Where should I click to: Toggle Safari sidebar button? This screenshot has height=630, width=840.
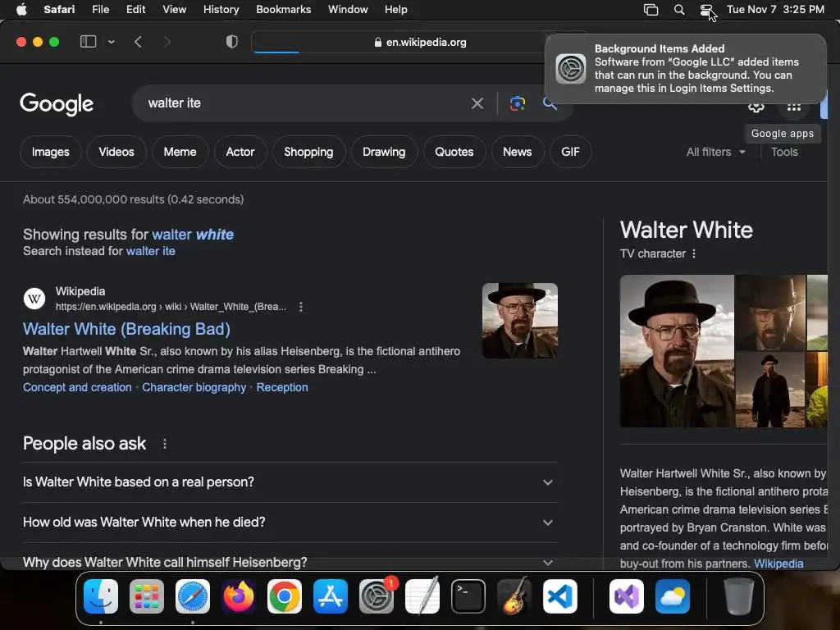(88, 42)
